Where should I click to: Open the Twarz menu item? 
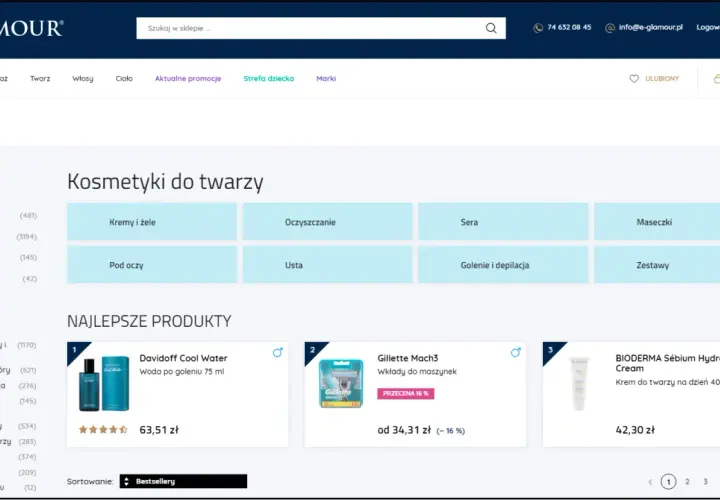40,79
